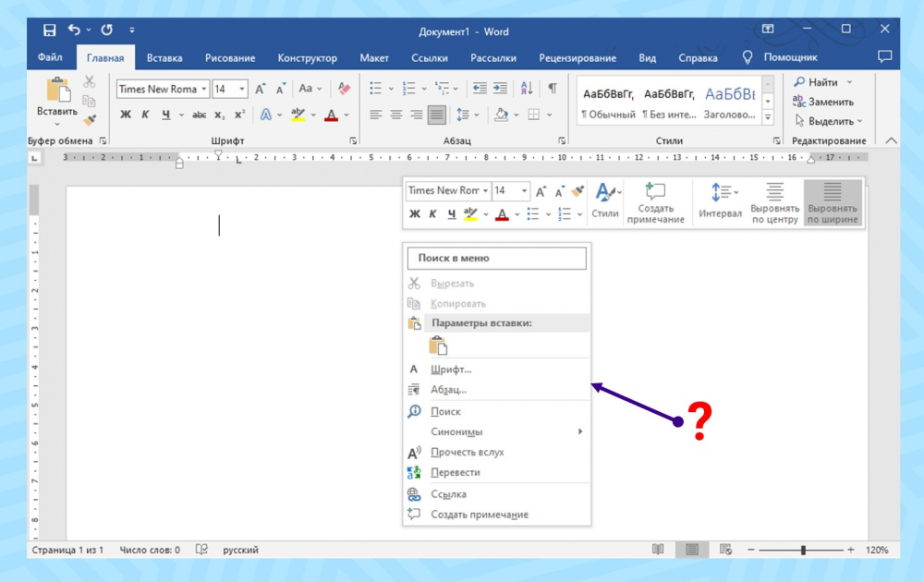Image resolution: width=924 pixels, height=582 pixels.
Task: Switch to the Вставка ribbon tab
Action: point(164,57)
